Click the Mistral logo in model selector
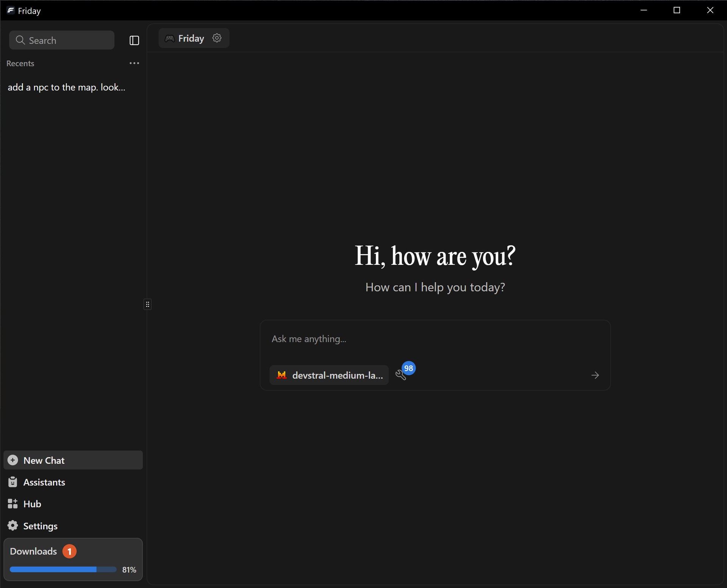This screenshot has height=588, width=727. [x=281, y=375]
